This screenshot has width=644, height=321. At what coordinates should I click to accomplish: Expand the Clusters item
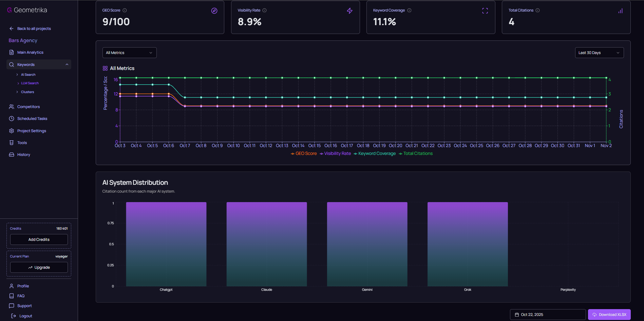27,92
